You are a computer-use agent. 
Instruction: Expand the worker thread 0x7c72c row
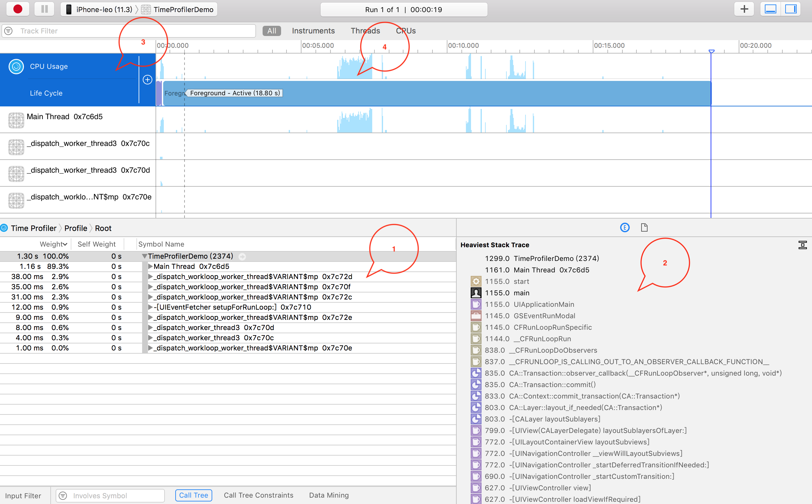click(x=150, y=297)
